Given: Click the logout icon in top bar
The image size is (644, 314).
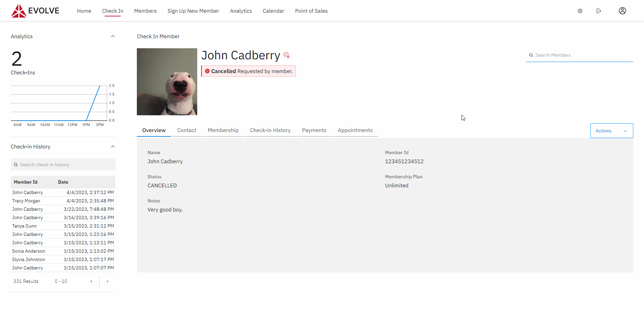Looking at the screenshot, I should pos(599,11).
